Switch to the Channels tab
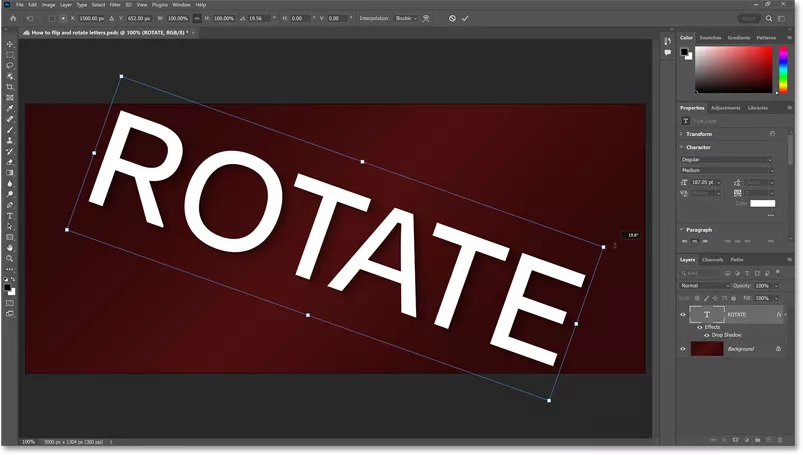The height and width of the screenshot is (455, 803). [712, 260]
